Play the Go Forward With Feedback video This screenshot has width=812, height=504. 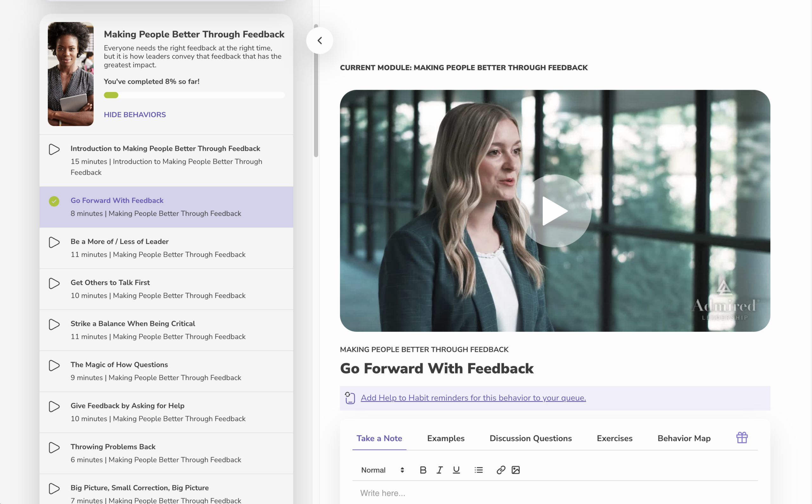(554, 211)
